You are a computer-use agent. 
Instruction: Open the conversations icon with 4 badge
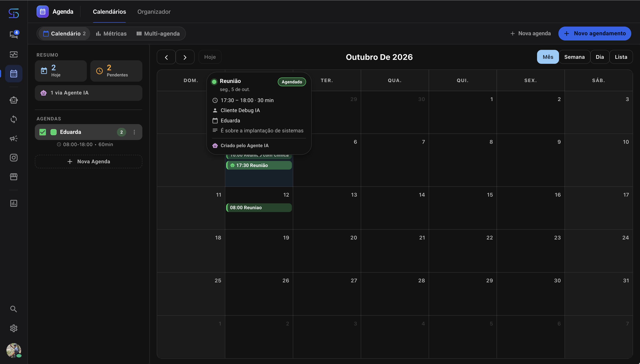coord(14,35)
